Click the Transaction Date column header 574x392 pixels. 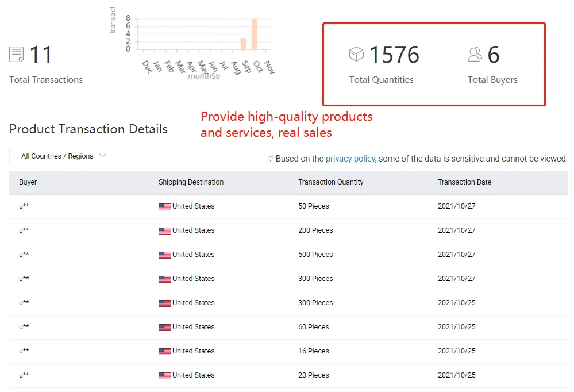464,182
